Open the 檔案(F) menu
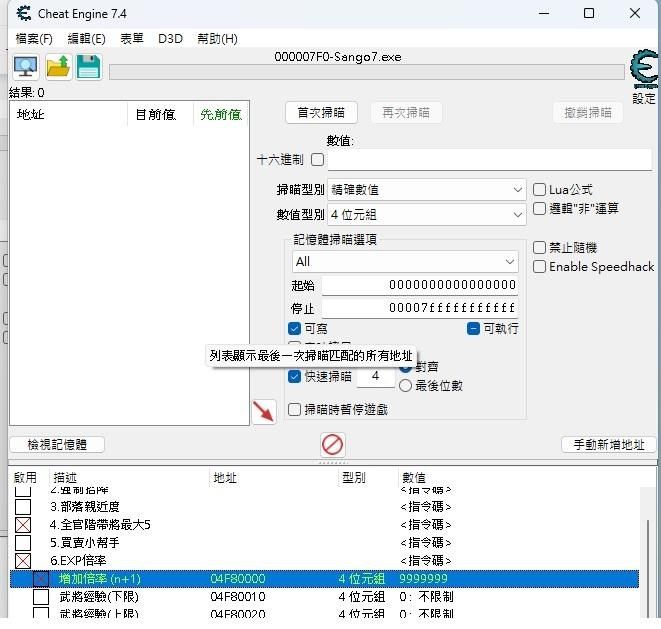The width and height of the screenshot is (661, 629). click(34, 39)
